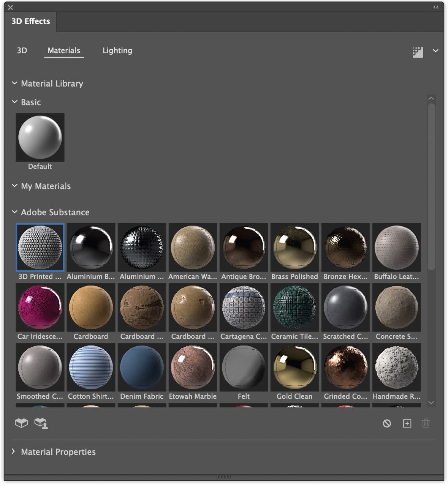Apply Antique Bro... bronze material
This screenshot has width=448, height=486.
pos(244,247)
